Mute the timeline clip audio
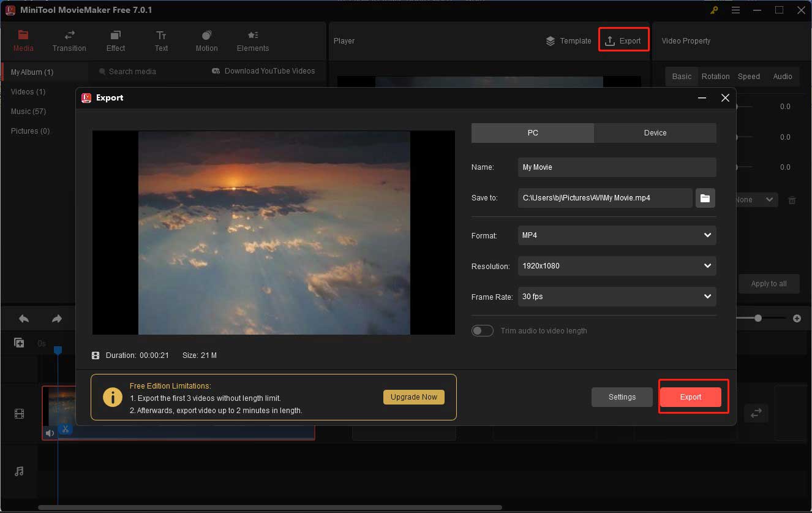This screenshot has width=812, height=513. pyautogui.click(x=50, y=433)
